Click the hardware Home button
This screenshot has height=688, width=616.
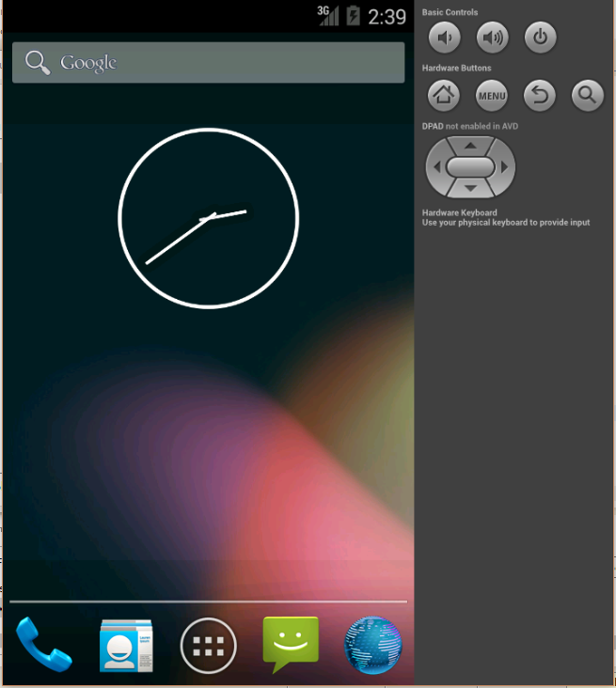point(444,95)
